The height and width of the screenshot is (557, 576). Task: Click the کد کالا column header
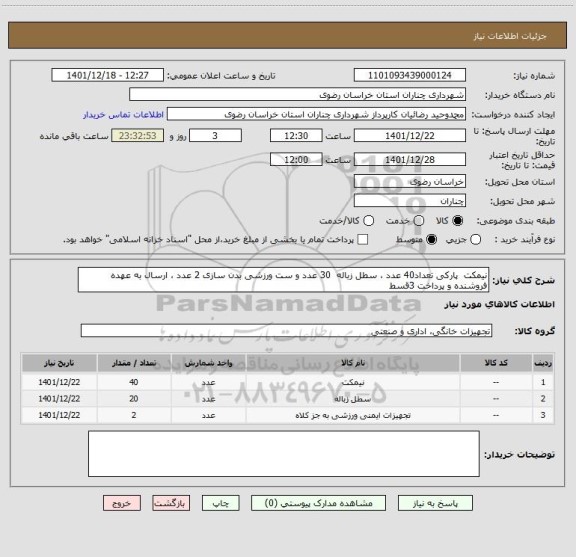tap(496, 363)
